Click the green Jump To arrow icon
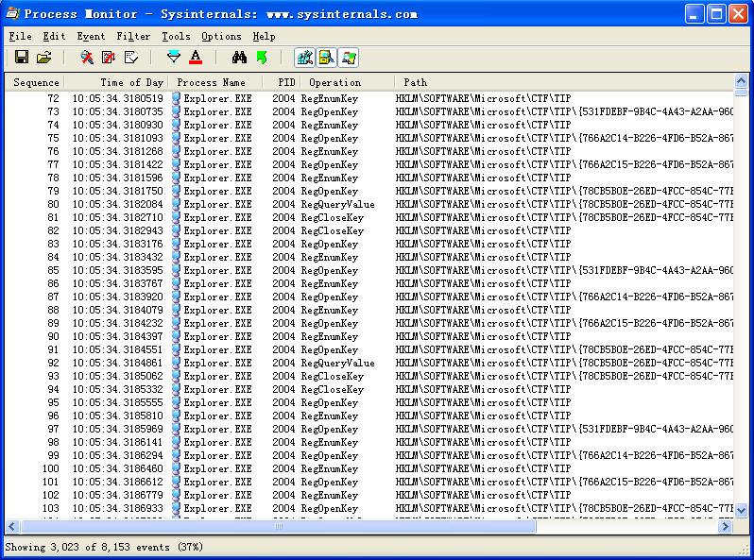The width and height of the screenshot is (754, 560). (x=262, y=58)
